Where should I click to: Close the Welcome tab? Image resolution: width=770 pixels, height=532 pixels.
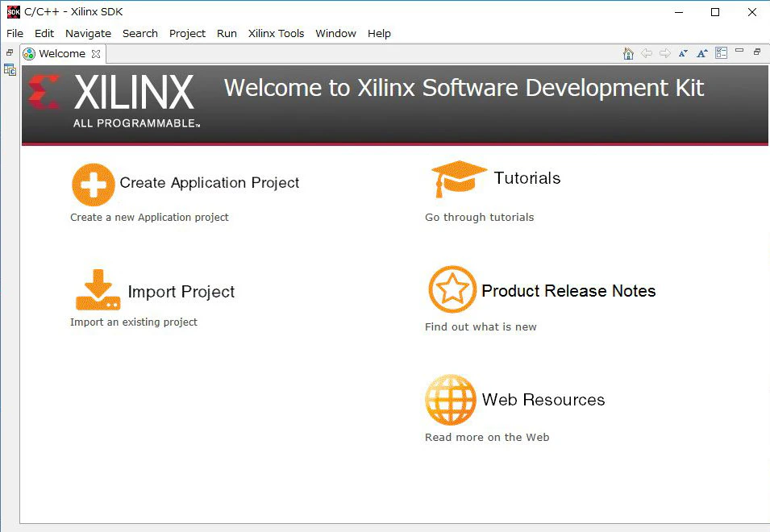click(x=96, y=53)
